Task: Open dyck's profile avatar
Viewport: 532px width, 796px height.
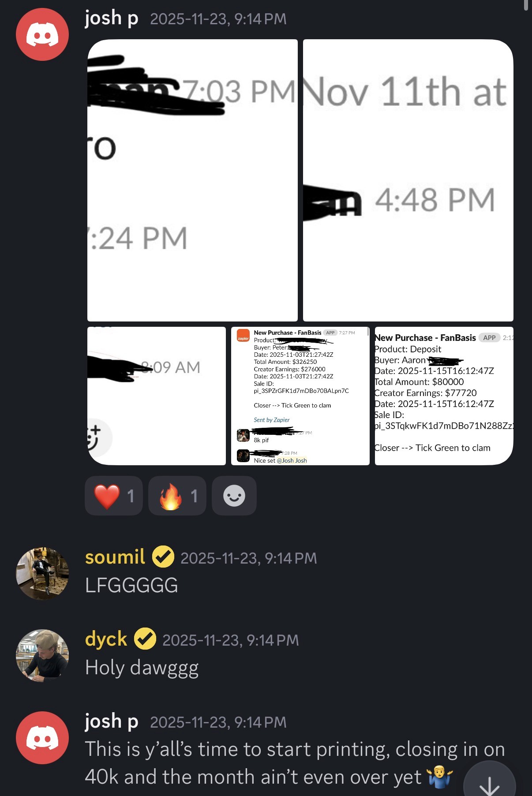Action: (x=42, y=656)
